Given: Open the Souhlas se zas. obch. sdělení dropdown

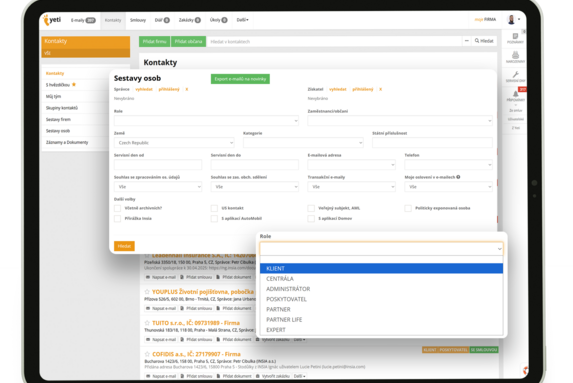Looking at the screenshot, I should coord(255,187).
